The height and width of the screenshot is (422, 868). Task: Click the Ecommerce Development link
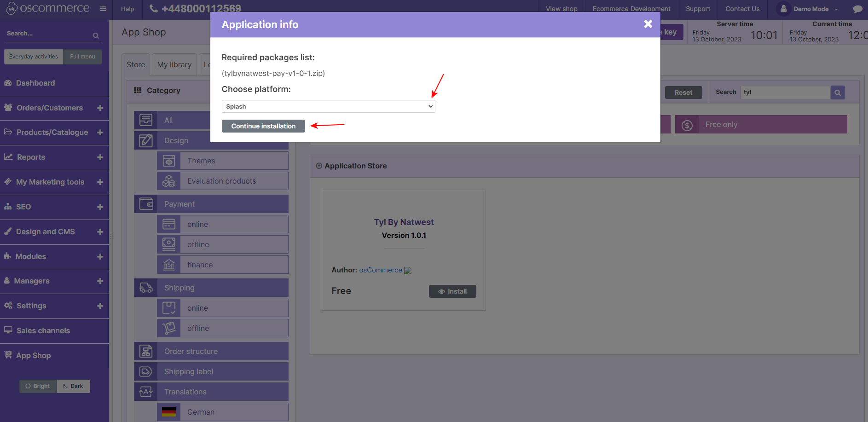(x=631, y=9)
